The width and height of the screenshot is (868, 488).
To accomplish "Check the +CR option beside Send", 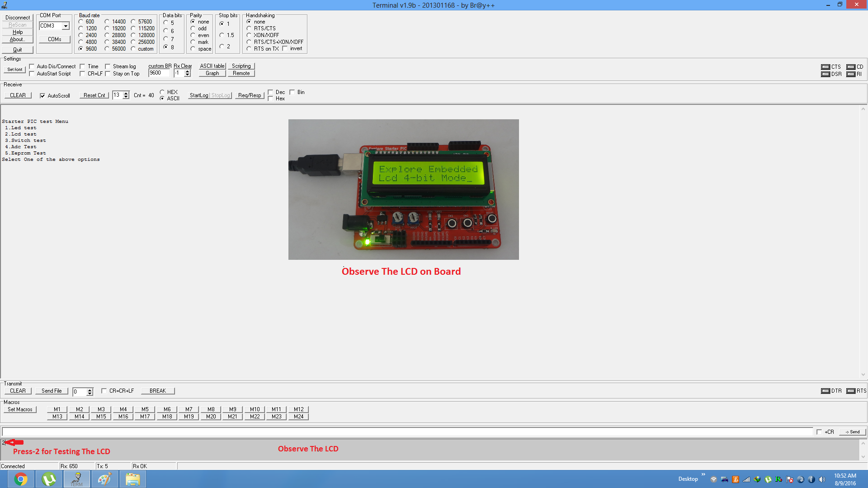I will [819, 432].
